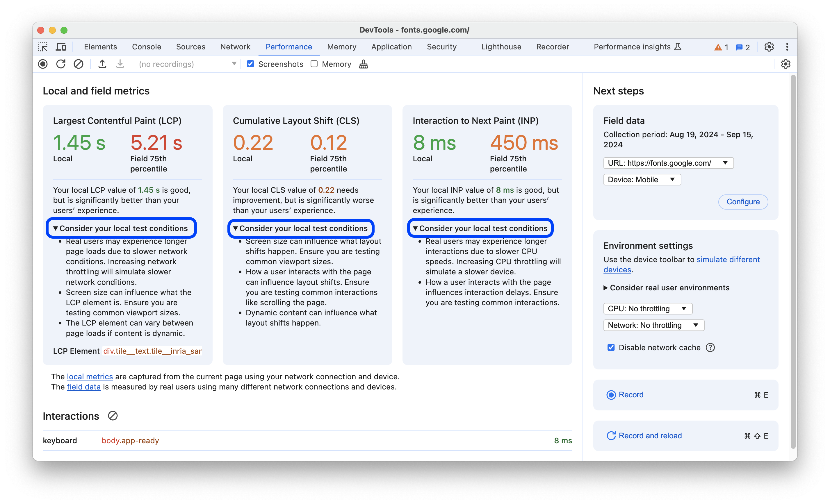Switch to the Network tab
The image size is (830, 504).
pyautogui.click(x=235, y=47)
